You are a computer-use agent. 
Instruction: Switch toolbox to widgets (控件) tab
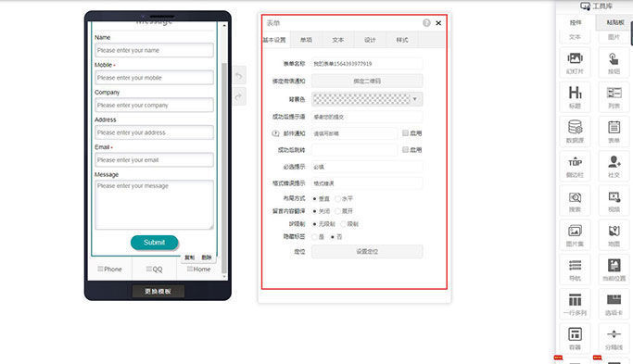[x=576, y=22]
